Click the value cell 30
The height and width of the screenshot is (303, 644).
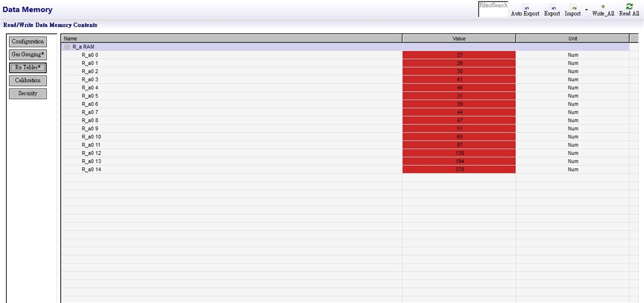[x=459, y=71]
